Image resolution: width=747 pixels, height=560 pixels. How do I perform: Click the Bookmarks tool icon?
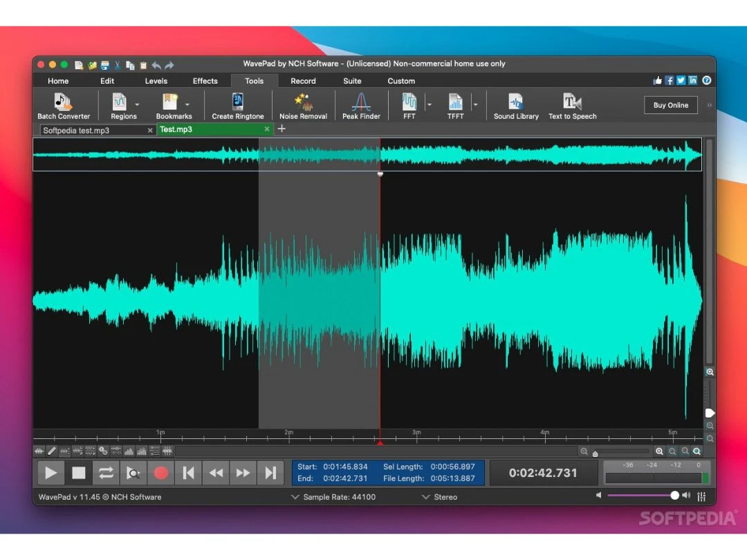pos(170,102)
